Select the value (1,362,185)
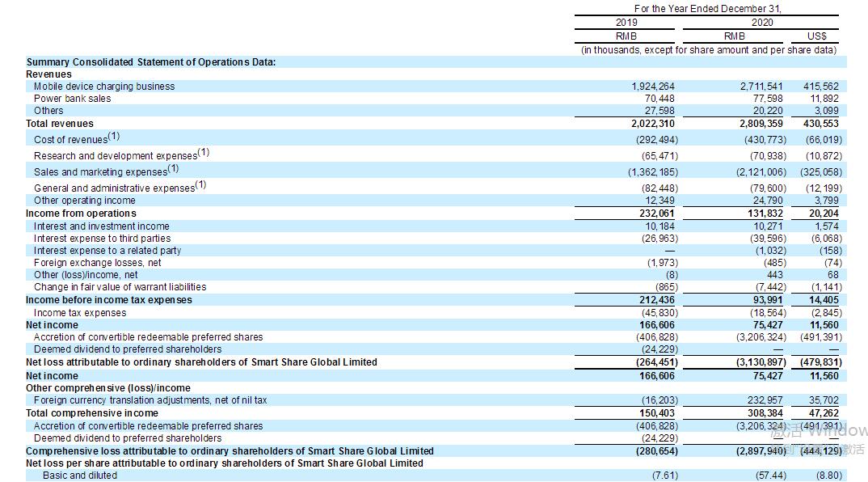 [x=653, y=172]
